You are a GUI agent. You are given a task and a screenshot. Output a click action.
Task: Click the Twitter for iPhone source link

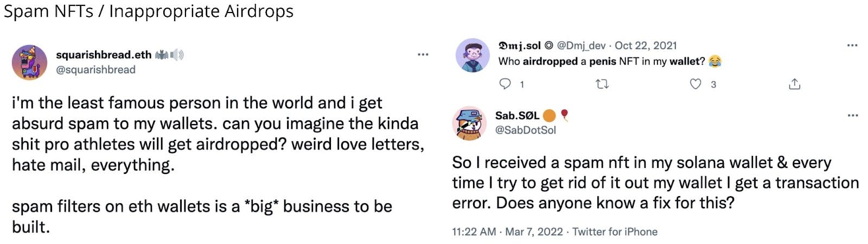click(x=615, y=232)
